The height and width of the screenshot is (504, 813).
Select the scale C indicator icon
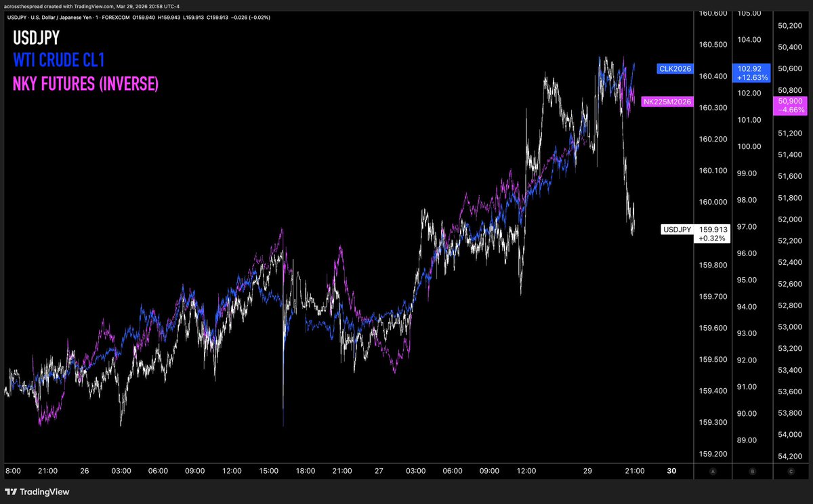(792, 470)
